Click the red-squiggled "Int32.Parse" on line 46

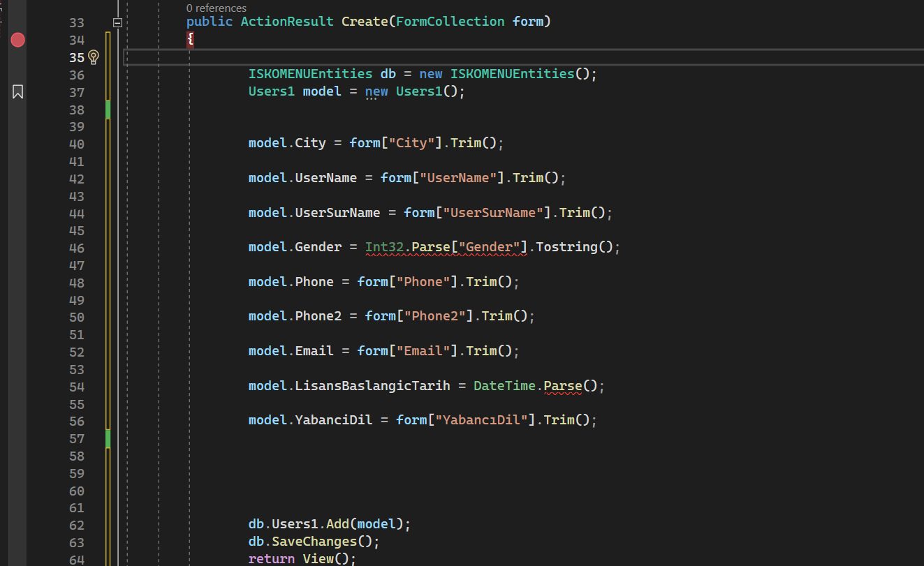click(412, 246)
